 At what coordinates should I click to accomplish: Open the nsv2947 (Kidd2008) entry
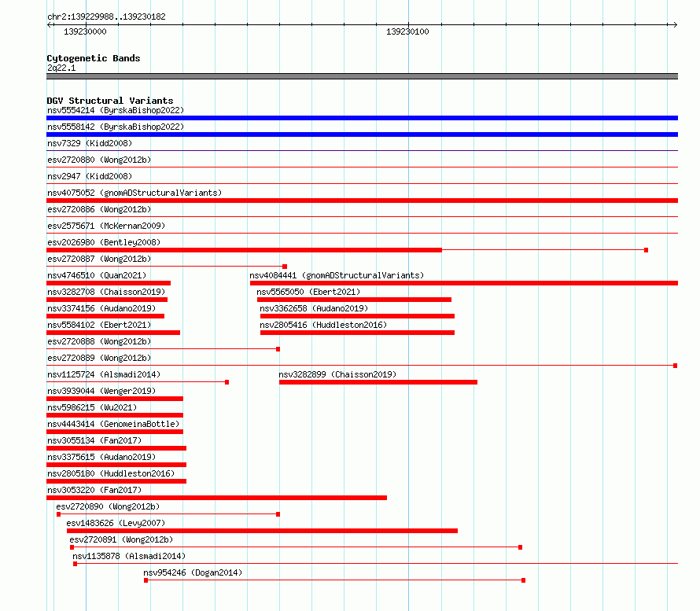pyautogui.click(x=90, y=176)
